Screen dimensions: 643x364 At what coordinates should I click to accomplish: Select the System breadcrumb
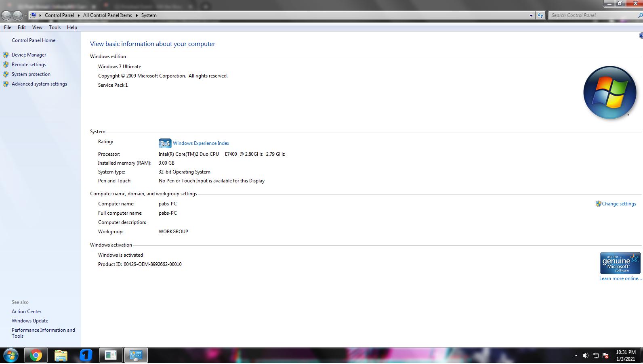pyautogui.click(x=149, y=15)
